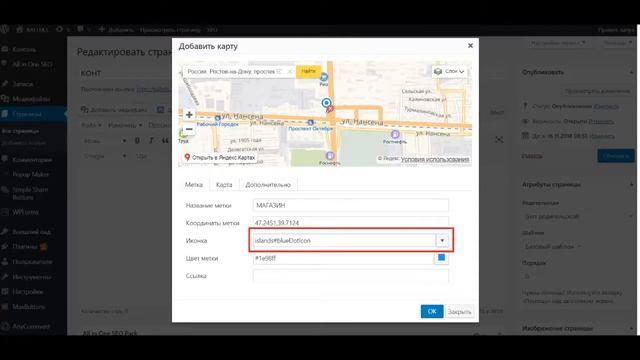This screenshot has width=640, height=360.
Task: Open Плагины sidebar menu
Action: click(25, 247)
